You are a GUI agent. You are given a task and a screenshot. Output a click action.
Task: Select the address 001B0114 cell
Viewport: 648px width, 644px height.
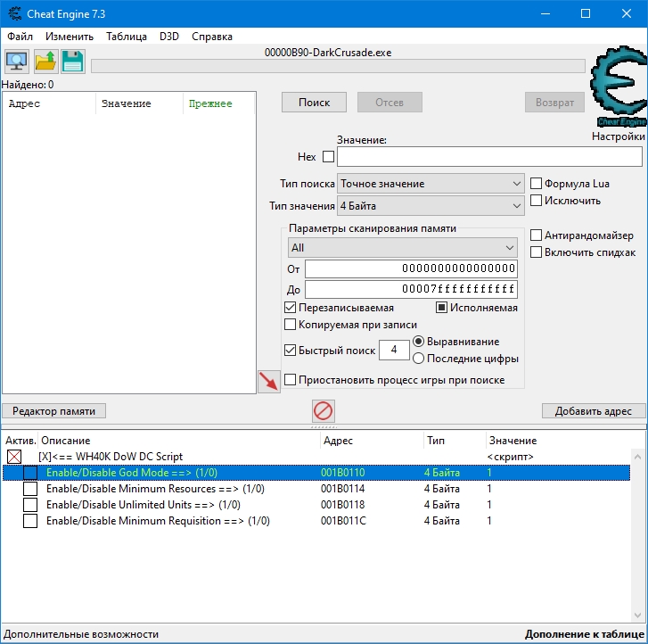point(342,489)
